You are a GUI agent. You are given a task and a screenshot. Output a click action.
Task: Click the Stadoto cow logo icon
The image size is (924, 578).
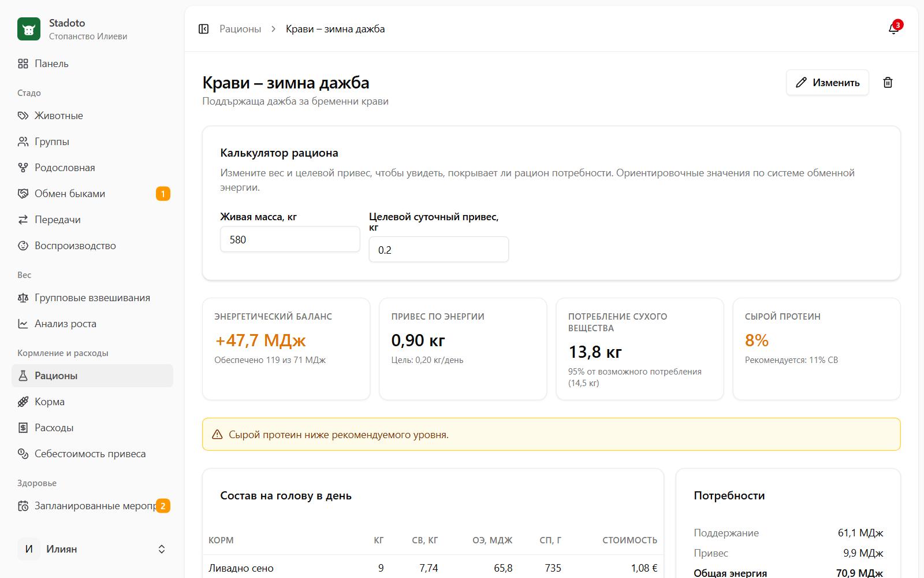[x=29, y=29]
